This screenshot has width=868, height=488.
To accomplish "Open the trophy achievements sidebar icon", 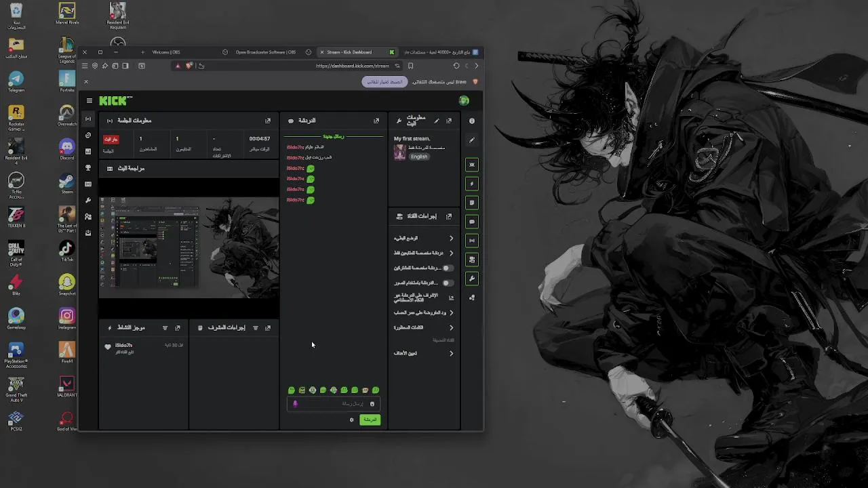I will 88,167.
